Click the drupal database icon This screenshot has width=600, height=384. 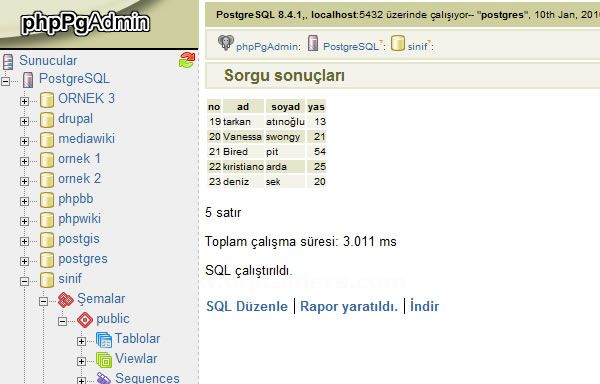(47, 120)
